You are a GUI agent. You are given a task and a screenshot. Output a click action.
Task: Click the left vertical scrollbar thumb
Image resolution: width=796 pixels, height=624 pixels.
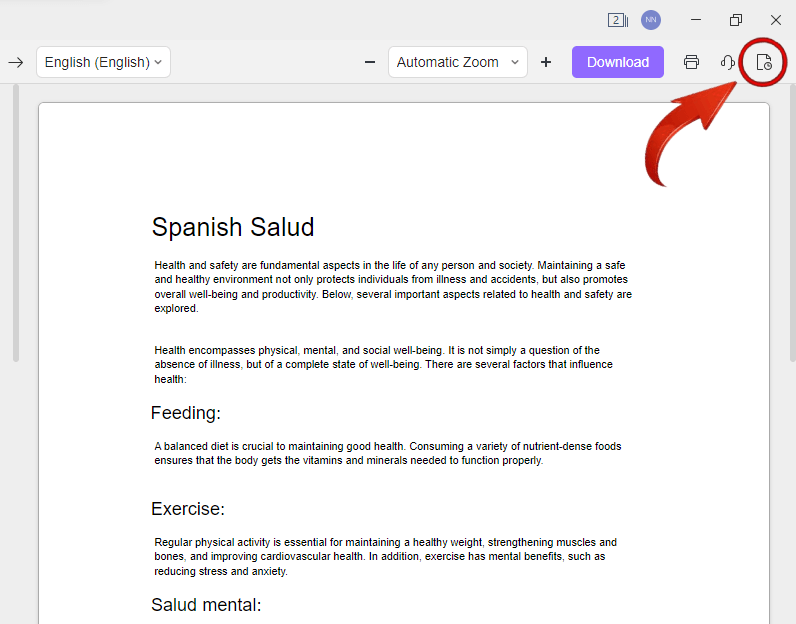point(16,223)
